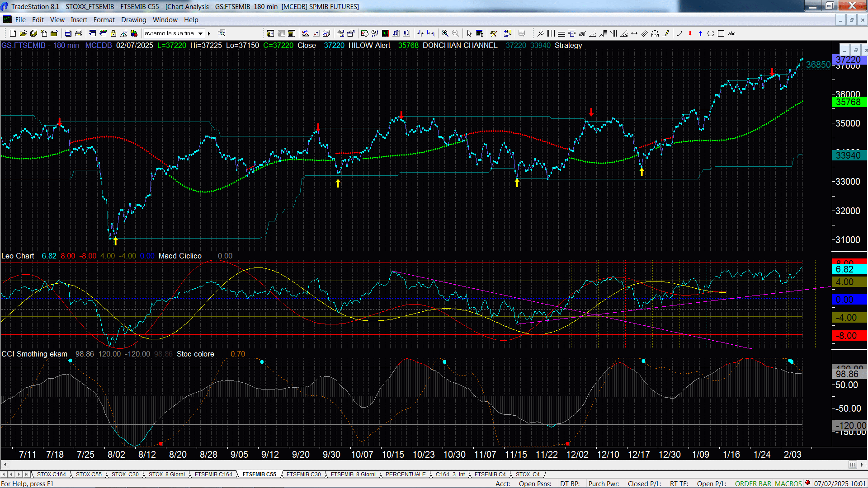Switch to FTSEMIB C30 tab
This screenshot has height=488, width=868.
[x=304, y=474]
